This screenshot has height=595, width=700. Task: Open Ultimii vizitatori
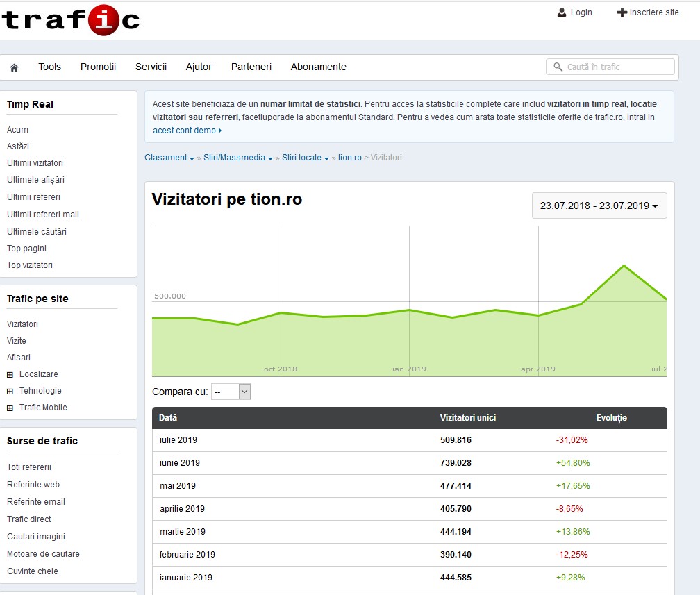(x=35, y=163)
